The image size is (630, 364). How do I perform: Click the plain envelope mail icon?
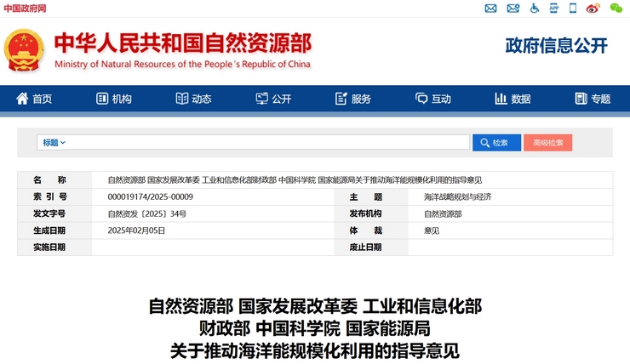click(x=490, y=8)
